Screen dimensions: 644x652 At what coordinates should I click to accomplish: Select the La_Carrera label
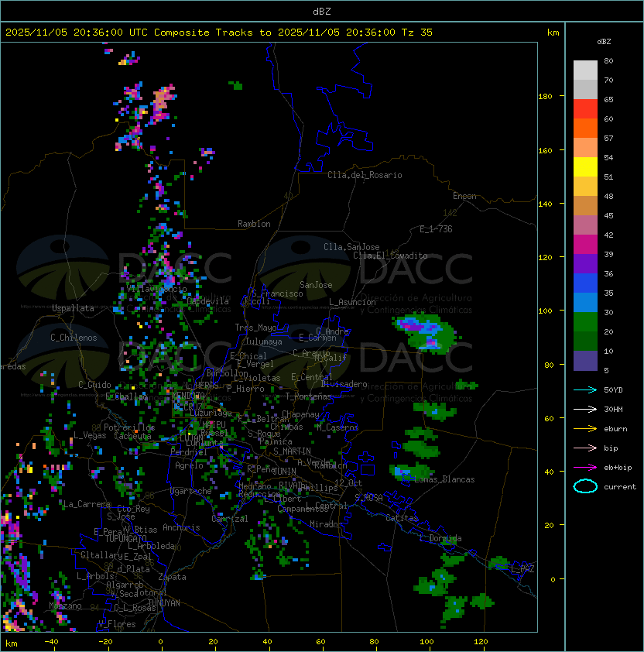tap(87, 504)
